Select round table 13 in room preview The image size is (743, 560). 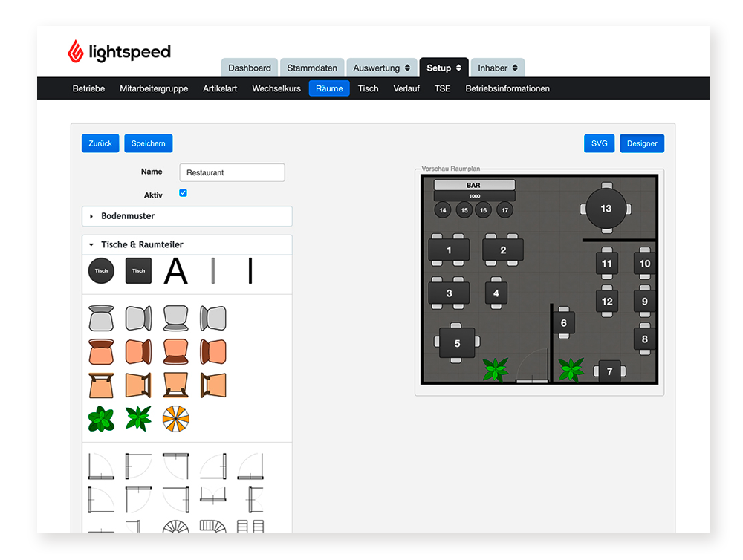point(606,209)
